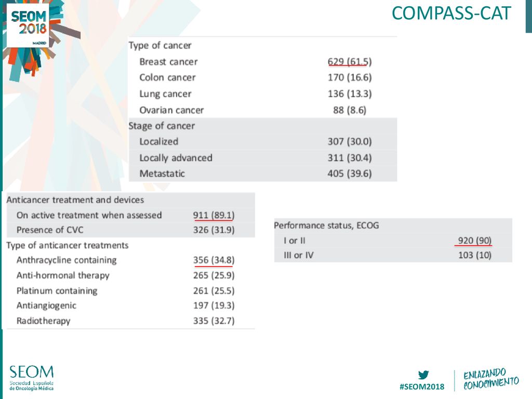Click the Radiotherapy 335 (32.7) value
The image size is (532, 399).
click(214, 321)
